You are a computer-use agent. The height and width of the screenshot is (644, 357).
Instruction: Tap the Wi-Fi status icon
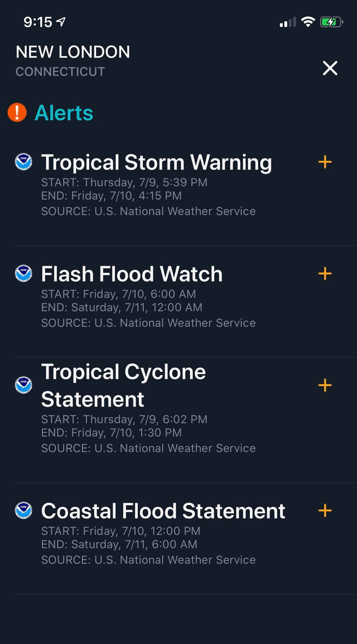(308, 22)
